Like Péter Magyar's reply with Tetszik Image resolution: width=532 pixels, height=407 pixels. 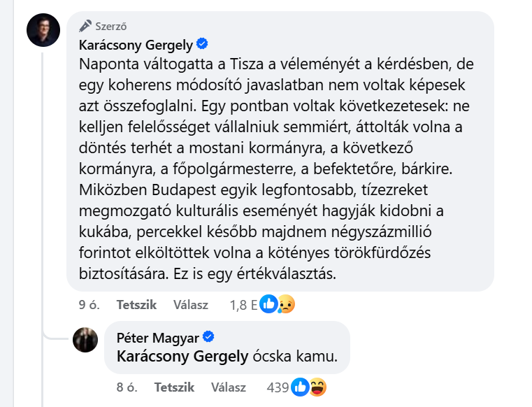tap(174, 387)
